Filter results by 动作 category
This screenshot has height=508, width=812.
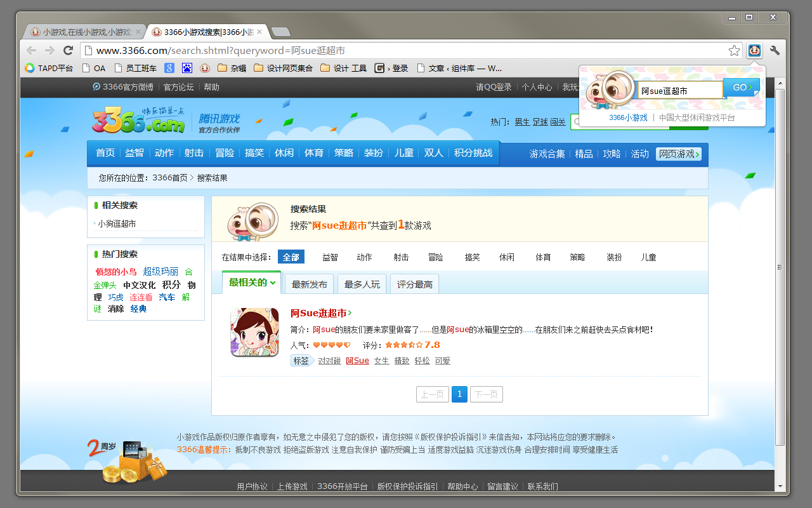click(x=364, y=257)
